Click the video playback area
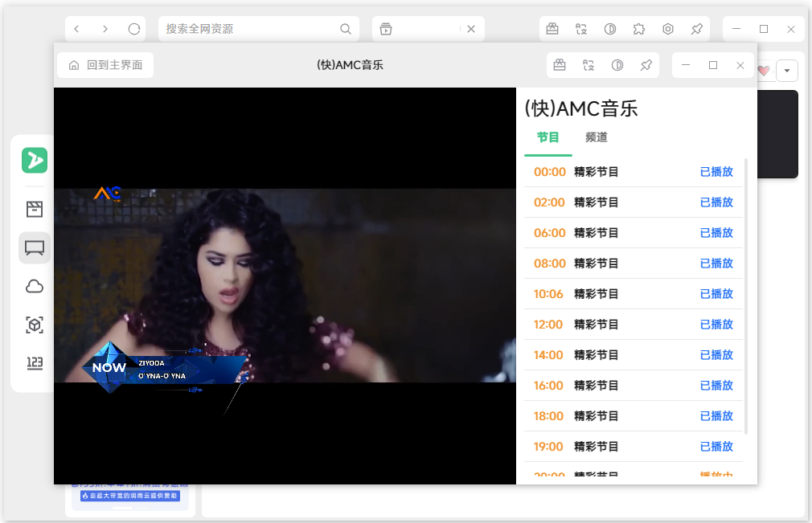 coord(285,285)
